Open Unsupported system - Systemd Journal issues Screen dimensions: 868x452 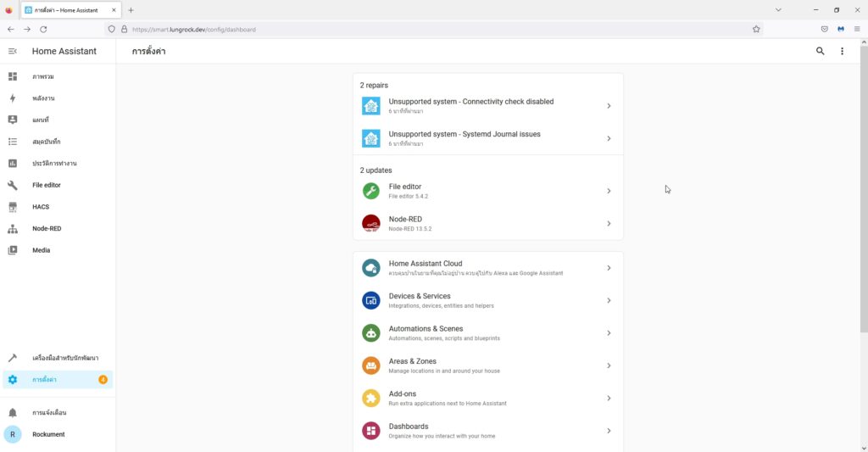[x=465, y=134]
